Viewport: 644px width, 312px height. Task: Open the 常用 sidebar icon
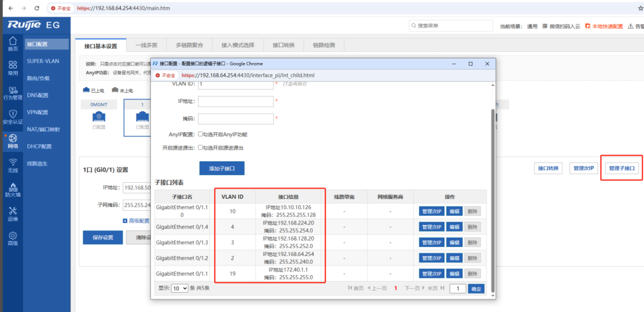pyautogui.click(x=13, y=68)
